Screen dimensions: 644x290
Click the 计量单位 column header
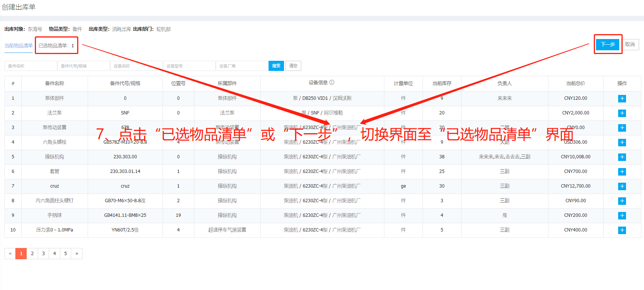403,83
